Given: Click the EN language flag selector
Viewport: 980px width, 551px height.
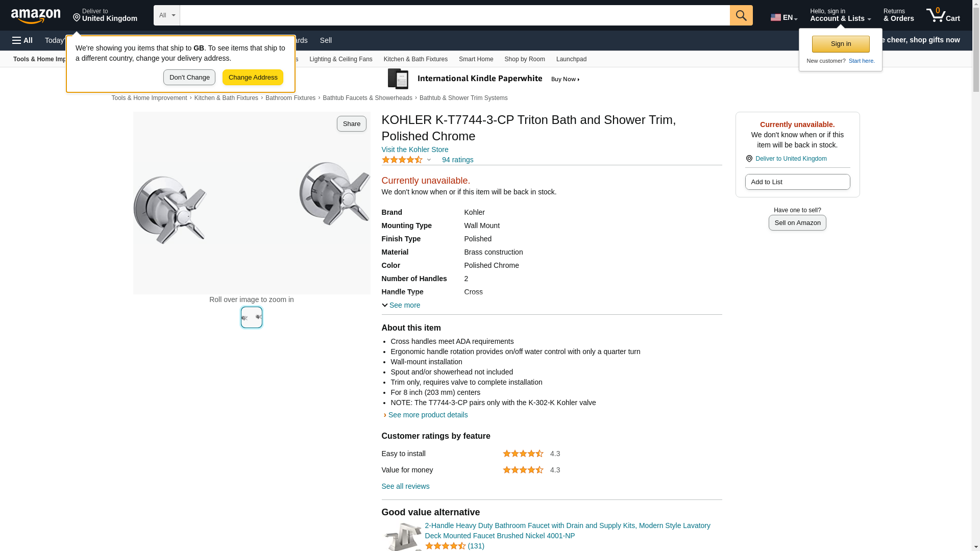Looking at the screenshot, I should click(783, 17).
